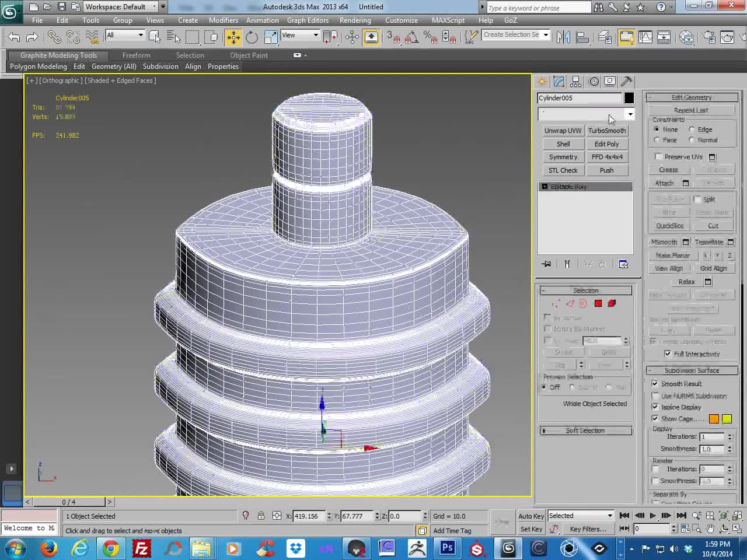Image resolution: width=747 pixels, height=560 pixels.
Task: Open the Workspace Default dropdown
Action: pos(121,7)
